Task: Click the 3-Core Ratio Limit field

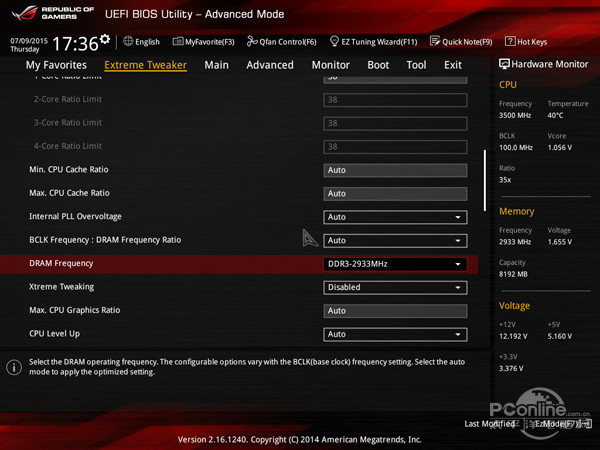Action: click(395, 124)
